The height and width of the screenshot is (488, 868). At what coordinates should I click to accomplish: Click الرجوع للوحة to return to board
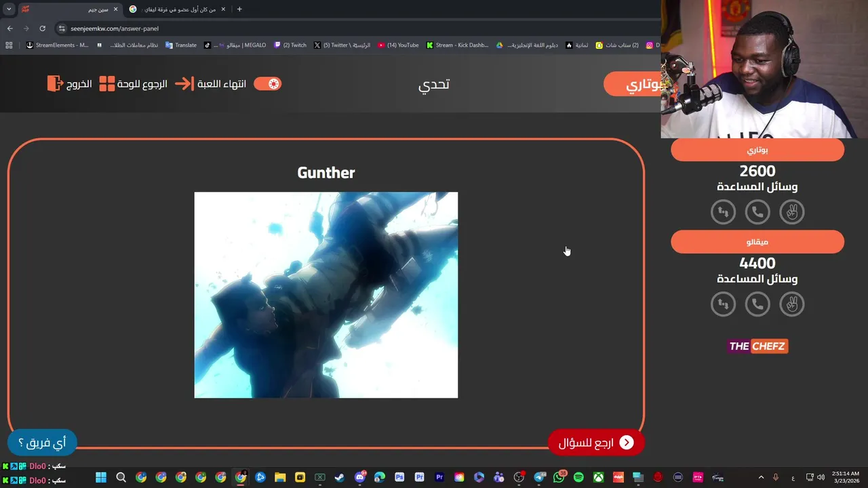coord(134,84)
